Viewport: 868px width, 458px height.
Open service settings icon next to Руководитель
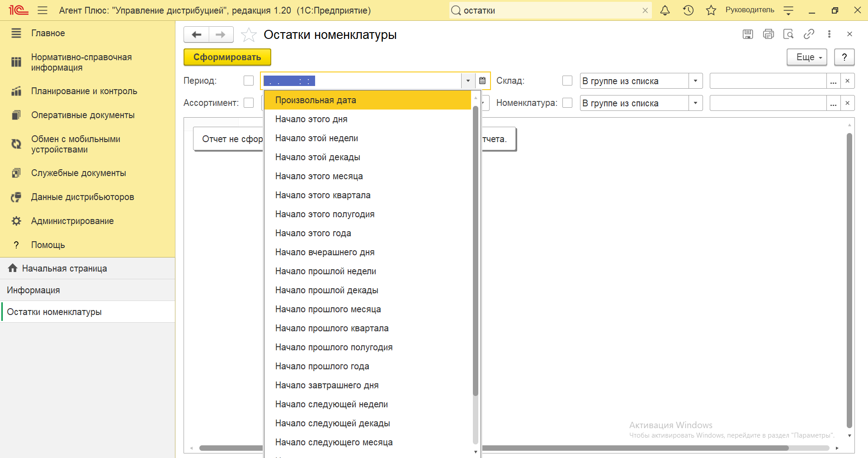788,11
